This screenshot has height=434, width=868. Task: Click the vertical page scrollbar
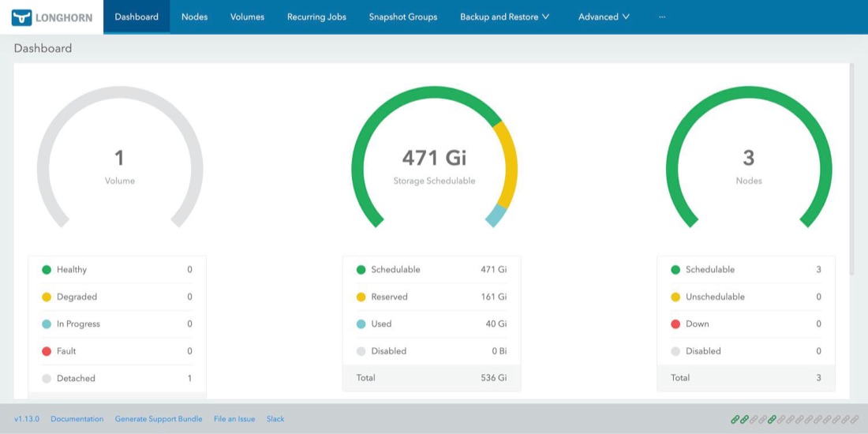click(854, 169)
